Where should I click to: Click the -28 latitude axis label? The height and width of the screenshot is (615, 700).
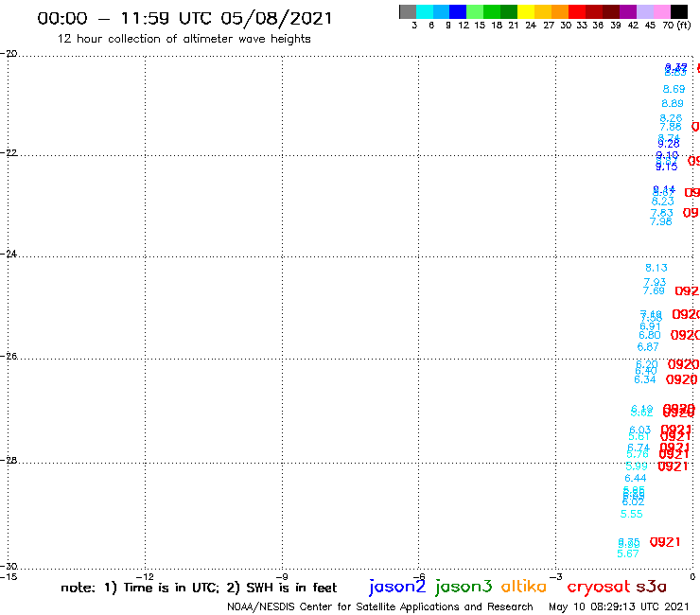pyautogui.click(x=9, y=460)
